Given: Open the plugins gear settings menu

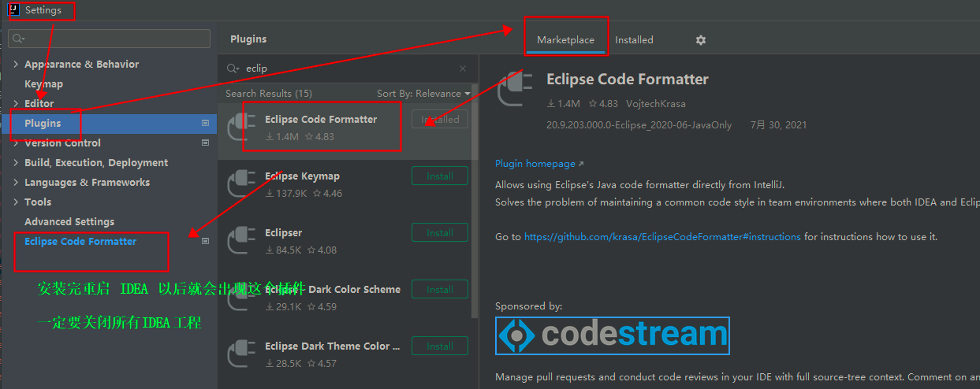Looking at the screenshot, I should coord(701,40).
